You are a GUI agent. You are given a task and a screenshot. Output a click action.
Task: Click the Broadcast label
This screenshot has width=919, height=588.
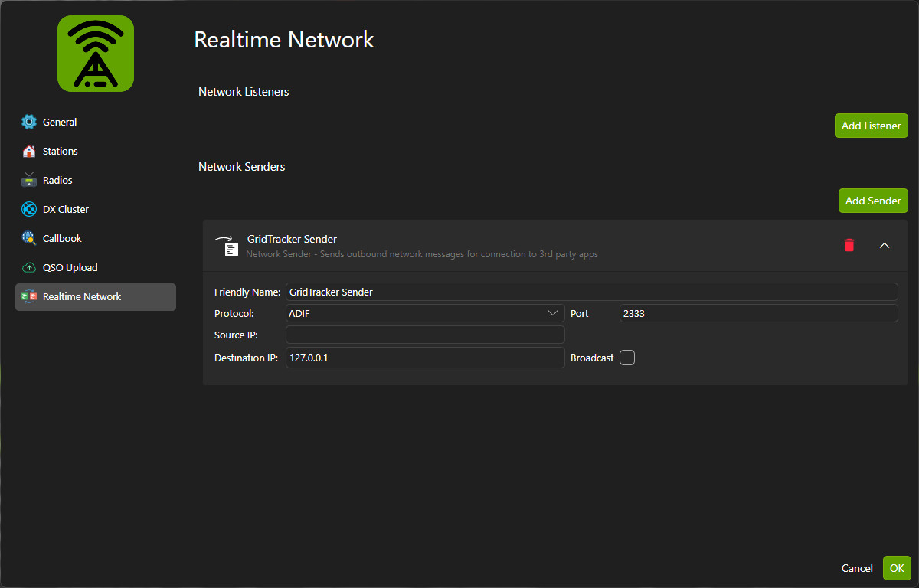(x=592, y=358)
